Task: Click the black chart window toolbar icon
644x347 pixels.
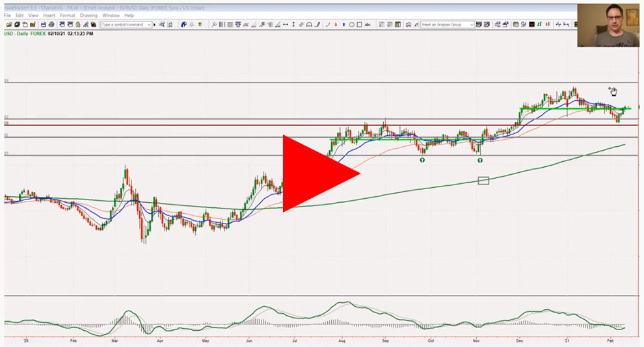Action: pos(532,25)
